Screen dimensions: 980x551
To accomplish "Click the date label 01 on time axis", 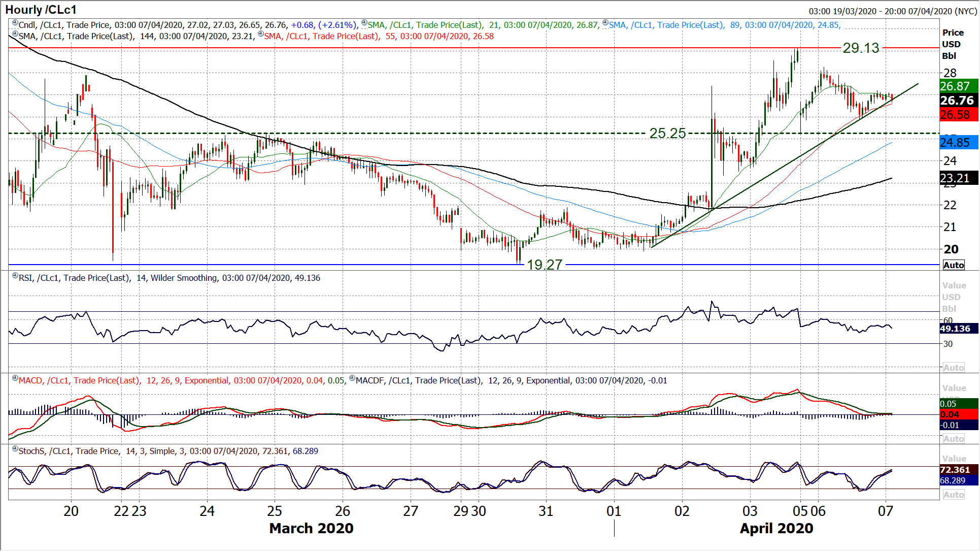I will coord(614,511).
